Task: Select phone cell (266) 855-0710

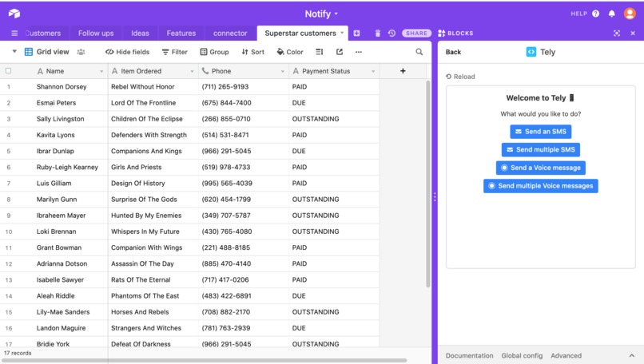Action: click(244, 119)
